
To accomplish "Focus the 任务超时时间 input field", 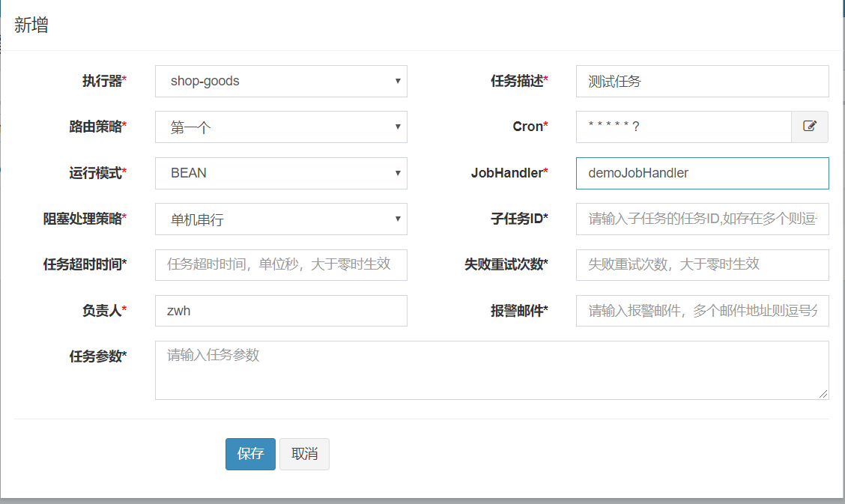I will point(282,265).
